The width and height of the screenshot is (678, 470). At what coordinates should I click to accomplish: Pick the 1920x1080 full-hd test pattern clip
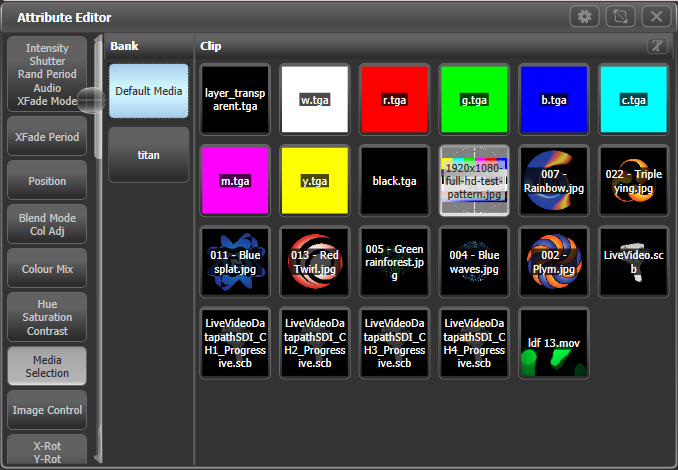tap(474, 181)
